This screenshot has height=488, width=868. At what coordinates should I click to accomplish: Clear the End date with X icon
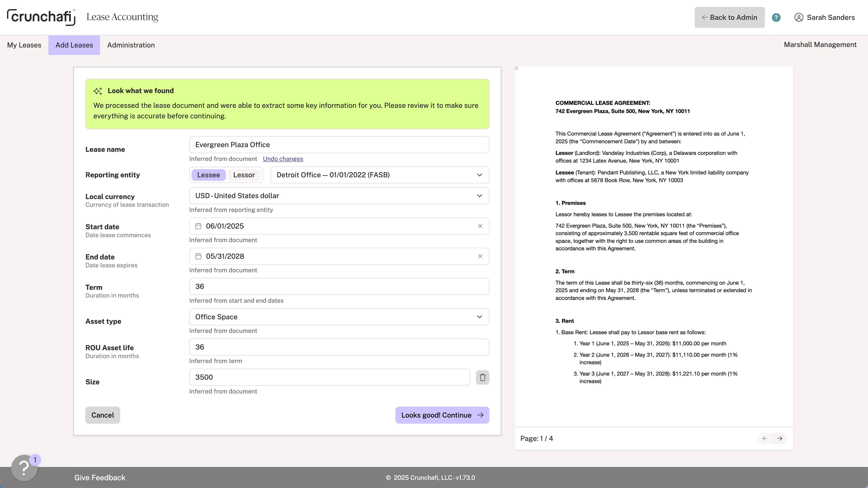(480, 256)
